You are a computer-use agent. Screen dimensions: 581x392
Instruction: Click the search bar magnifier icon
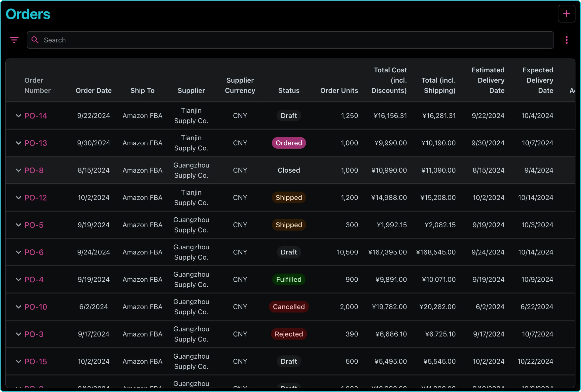click(35, 40)
